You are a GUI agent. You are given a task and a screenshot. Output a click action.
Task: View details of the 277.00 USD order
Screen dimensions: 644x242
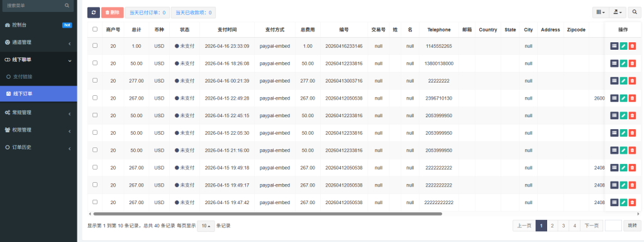[614, 81]
